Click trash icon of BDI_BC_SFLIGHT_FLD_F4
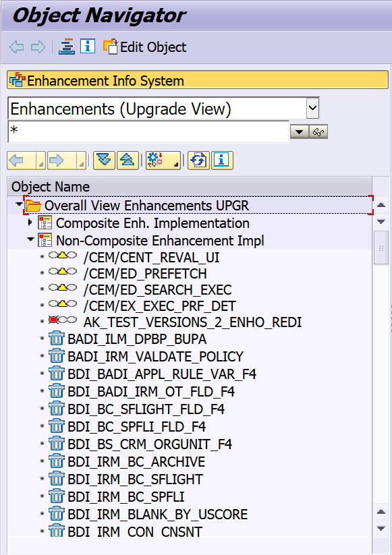The height and width of the screenshot is (555, 392). coord(56,409)
